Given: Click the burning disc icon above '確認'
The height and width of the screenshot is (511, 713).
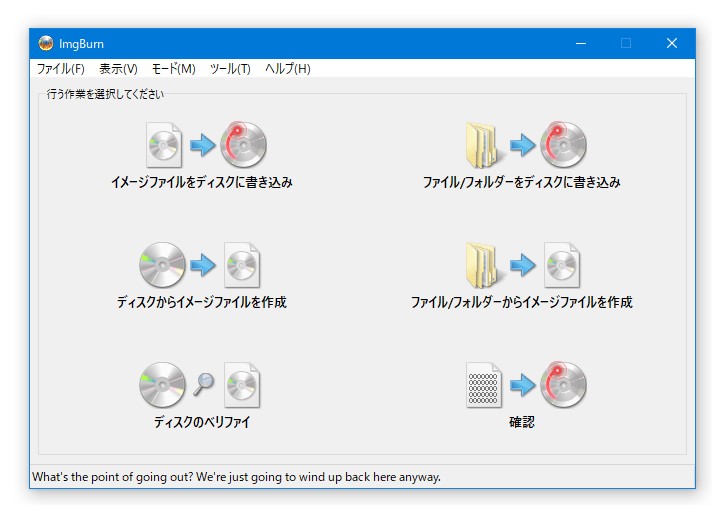Looking at the screenshot, I should [563, 385].
